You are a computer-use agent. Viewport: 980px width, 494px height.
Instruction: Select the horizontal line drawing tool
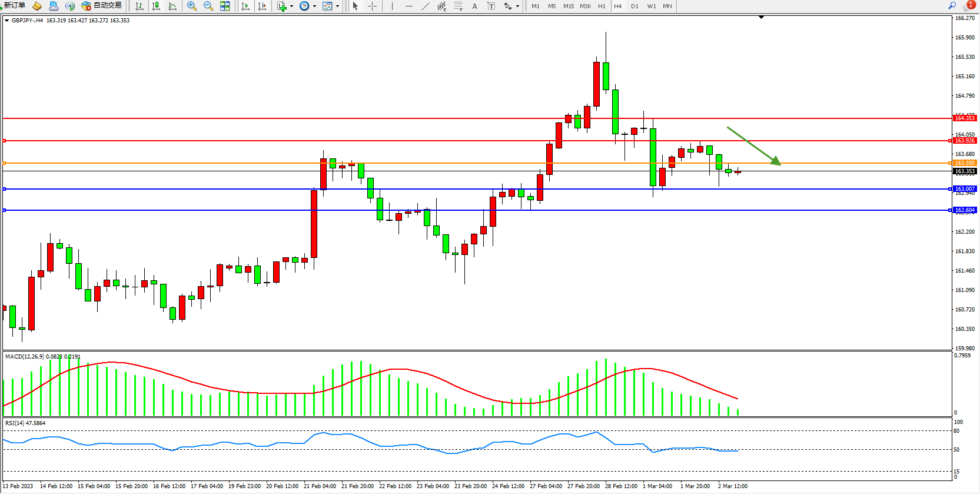pos(408,6)
